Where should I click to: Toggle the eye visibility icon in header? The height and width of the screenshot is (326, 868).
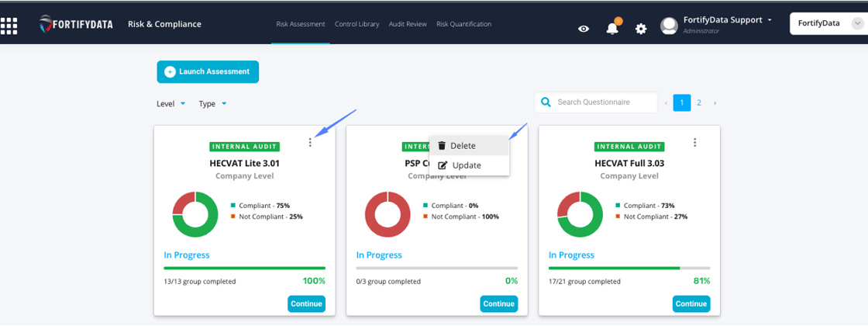click(584, 29)
